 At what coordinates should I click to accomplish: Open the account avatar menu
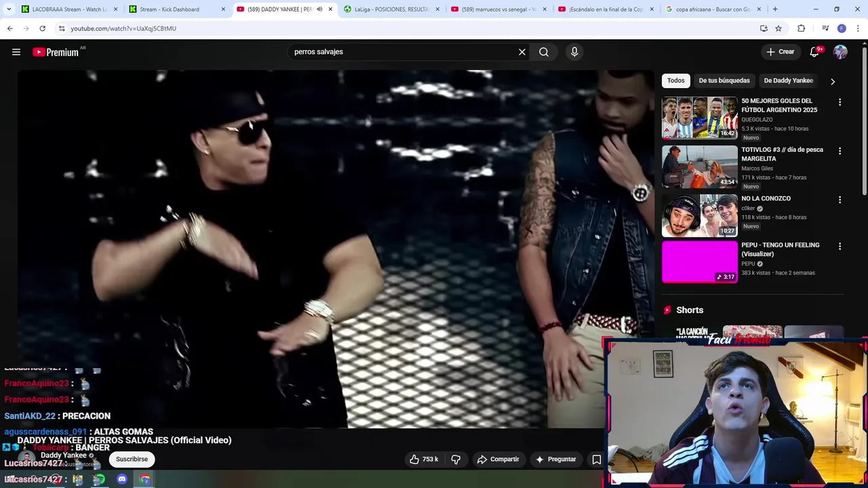[x=840, y=52]
